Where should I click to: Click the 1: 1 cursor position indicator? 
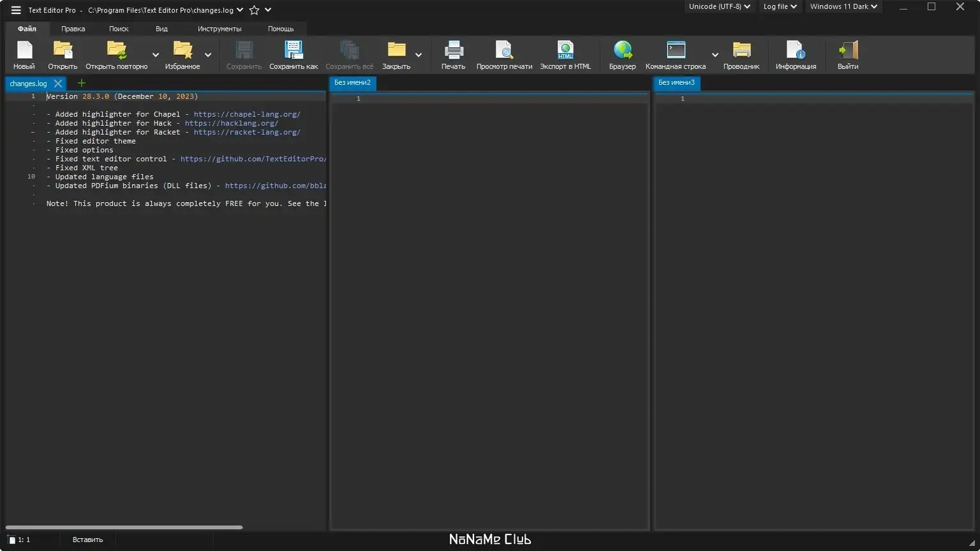click(x=24, y=540)
